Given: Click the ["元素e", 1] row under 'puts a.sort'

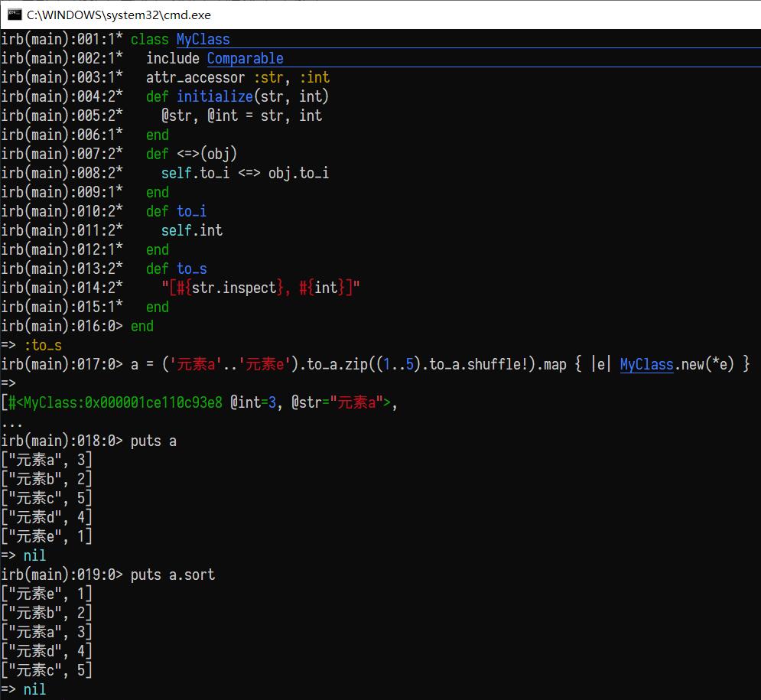Looking at the screenshot, I should pos(47,594).
